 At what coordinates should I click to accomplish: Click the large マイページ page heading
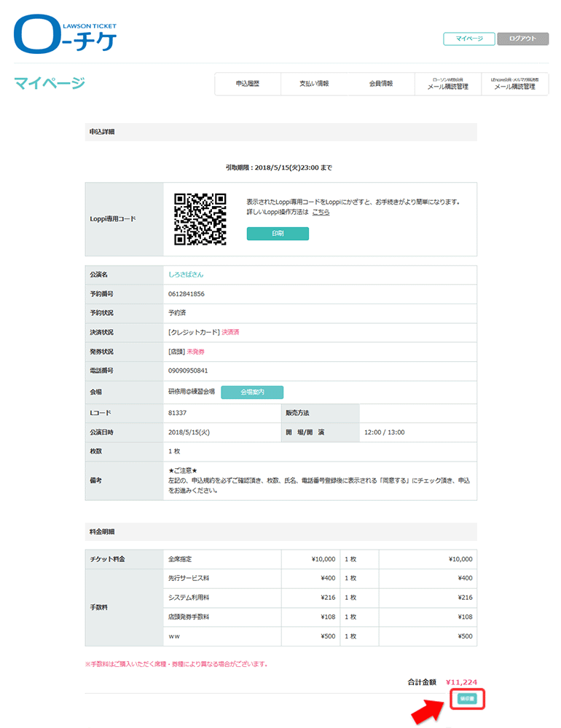[x=50, y=84]
